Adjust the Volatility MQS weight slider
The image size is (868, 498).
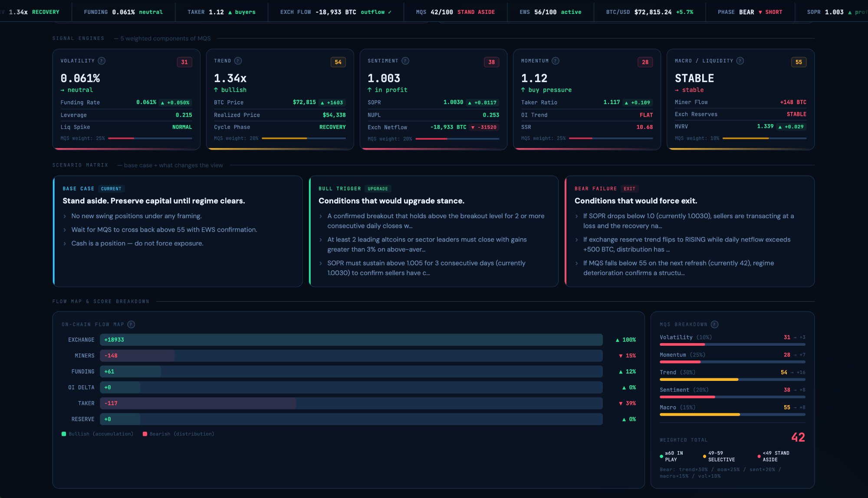(x=150, y=138)
